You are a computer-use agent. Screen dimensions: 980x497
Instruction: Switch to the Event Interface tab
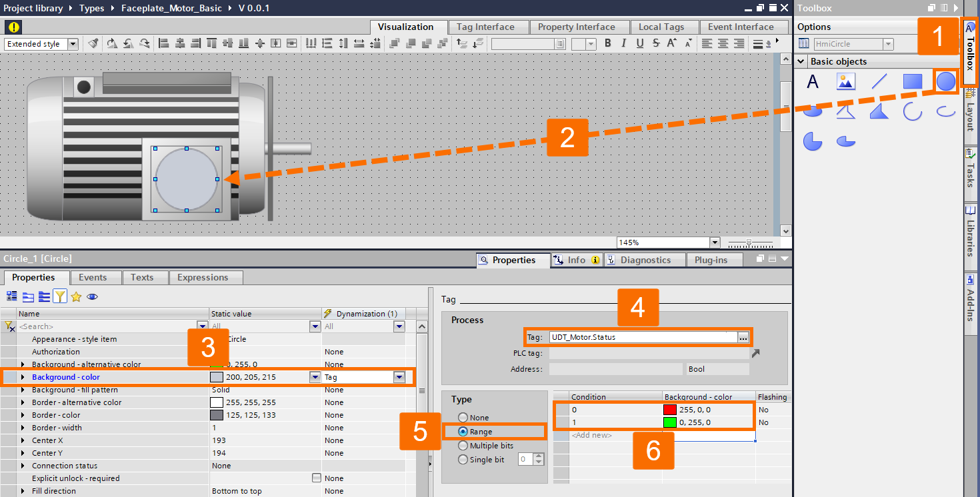pos(740,27)
